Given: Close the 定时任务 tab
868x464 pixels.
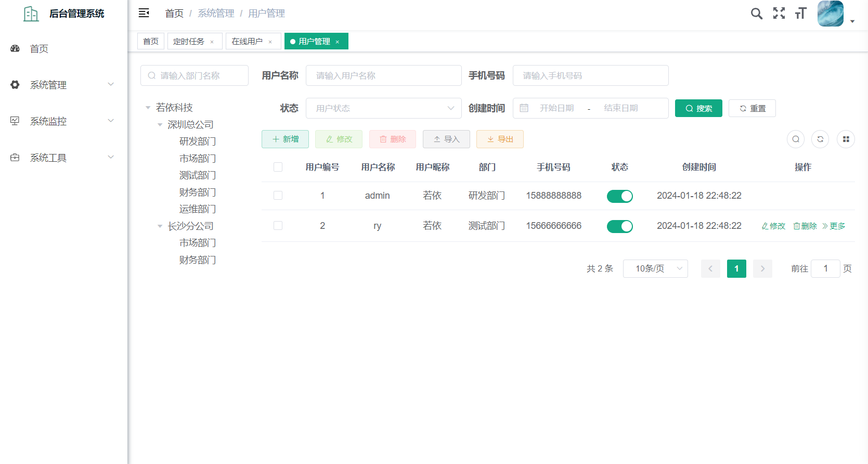Looking at the screenshot, I should tap(212, 42).
